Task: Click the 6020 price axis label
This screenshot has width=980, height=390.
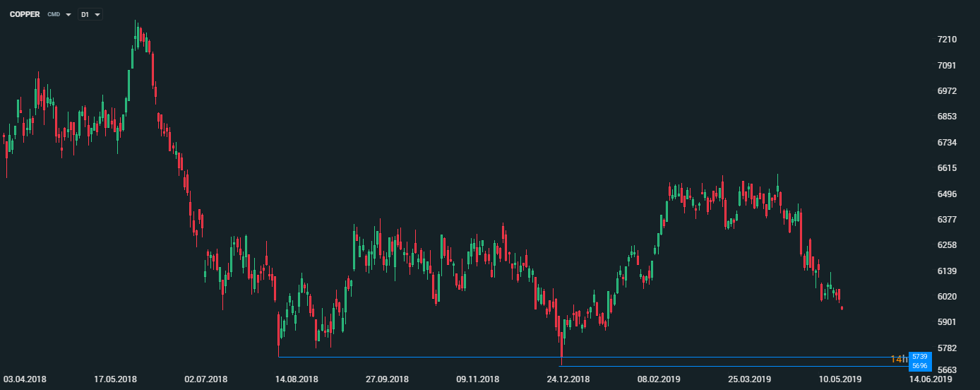Action: 947,297
